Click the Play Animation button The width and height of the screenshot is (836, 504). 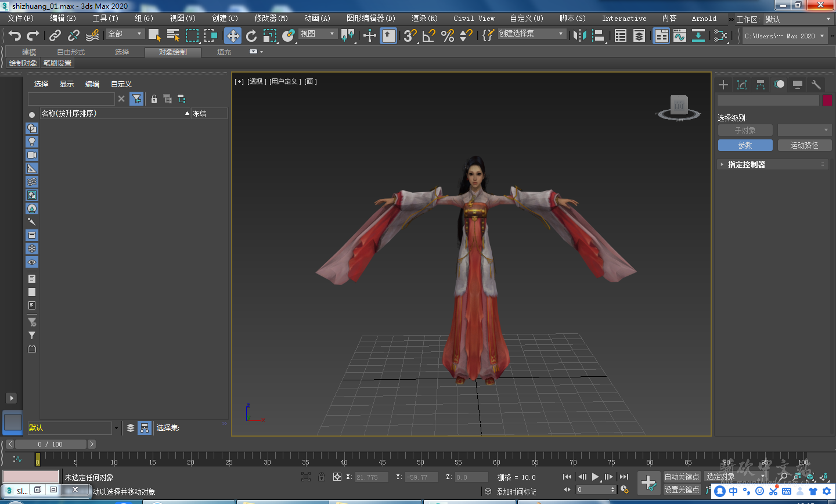(x=596, y=477)
